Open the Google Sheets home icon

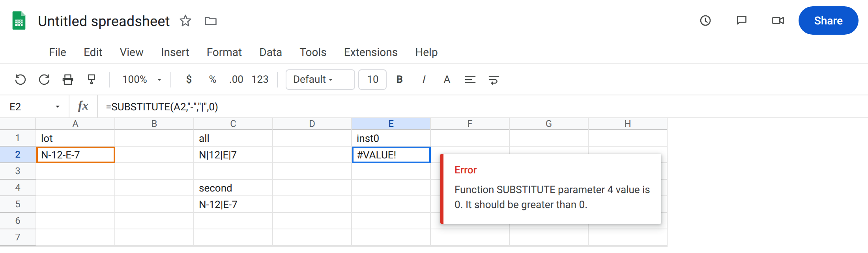[19, 21]
